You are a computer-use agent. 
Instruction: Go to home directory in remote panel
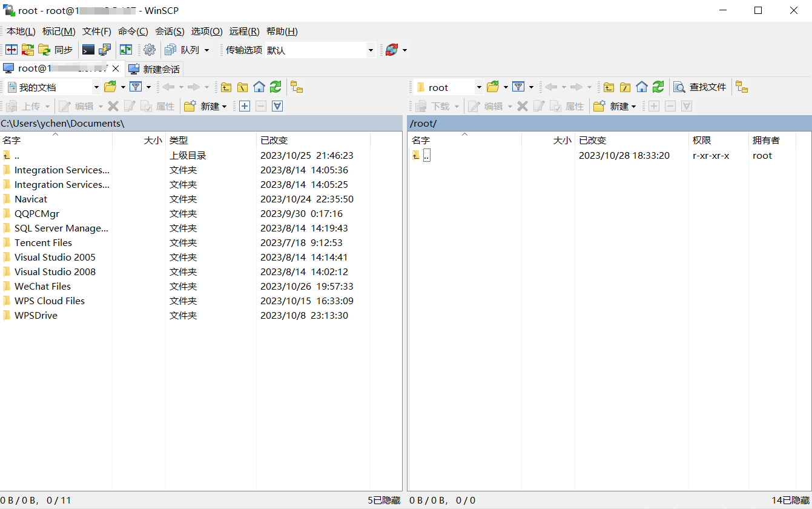(642, 87)
